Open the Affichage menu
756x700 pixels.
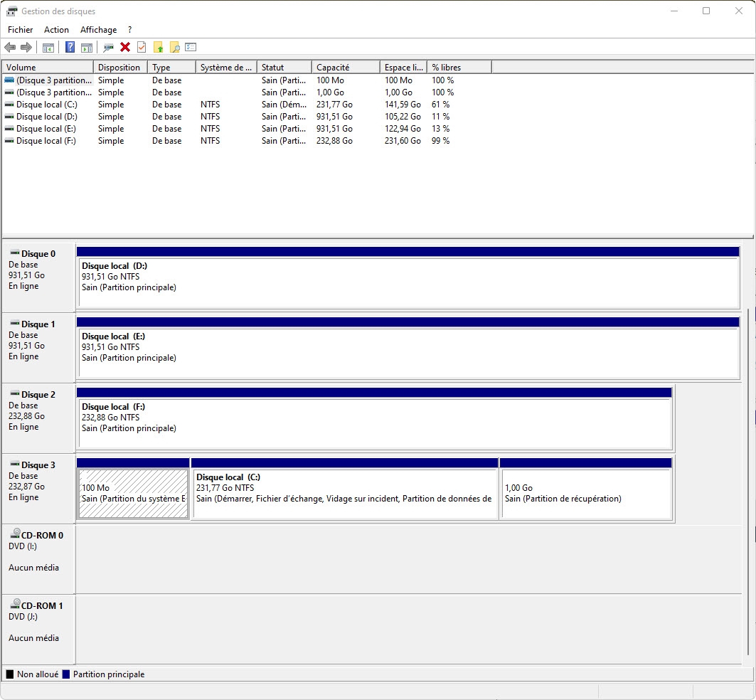[x=98, y=30]
